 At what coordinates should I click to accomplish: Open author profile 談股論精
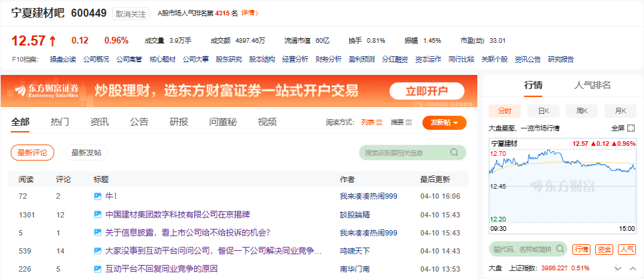coord(353,215)
